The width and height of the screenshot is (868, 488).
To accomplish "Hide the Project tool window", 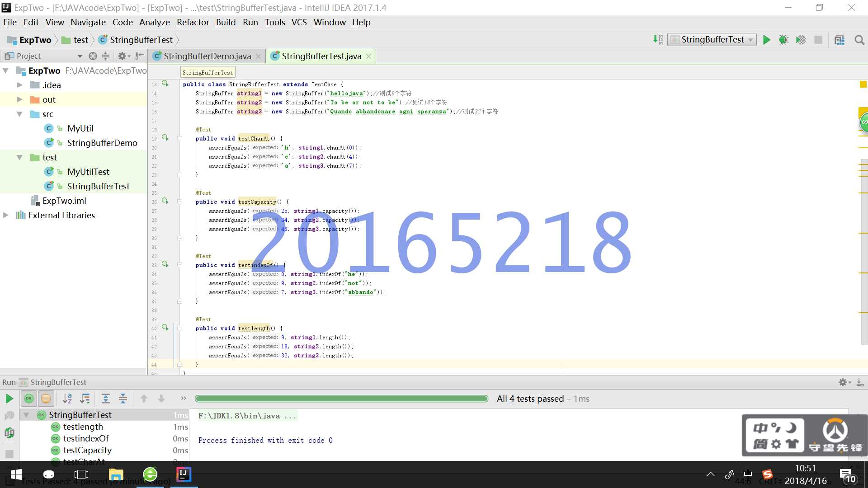I will point(140,56).
